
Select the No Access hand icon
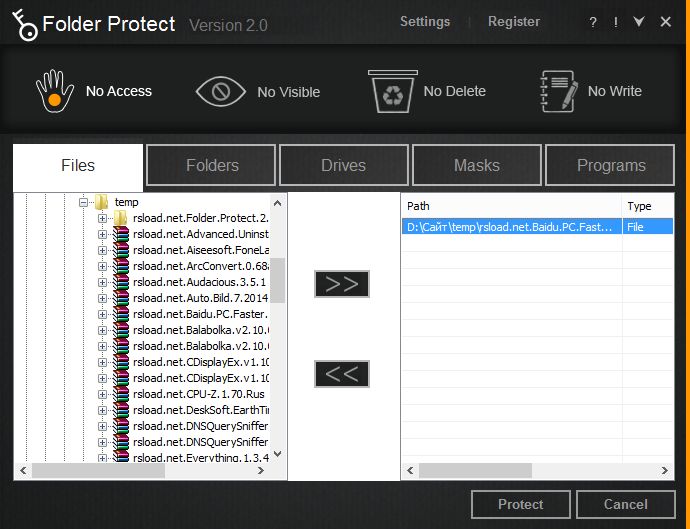55,91
